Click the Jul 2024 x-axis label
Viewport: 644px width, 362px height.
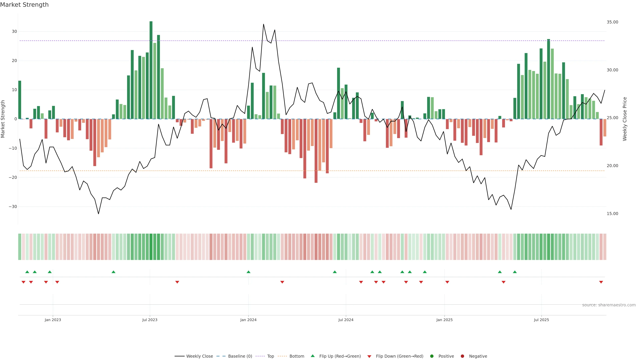(x=346, y=320)
